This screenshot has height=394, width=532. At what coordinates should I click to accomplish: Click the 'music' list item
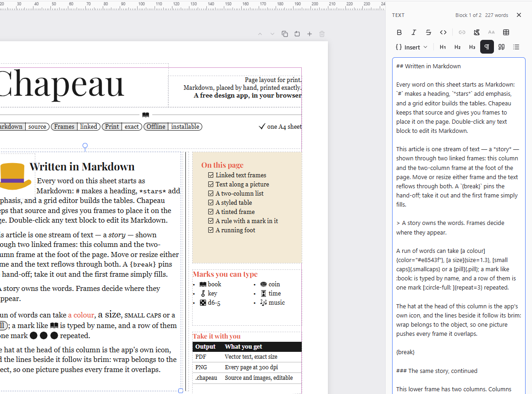(272, 302)
